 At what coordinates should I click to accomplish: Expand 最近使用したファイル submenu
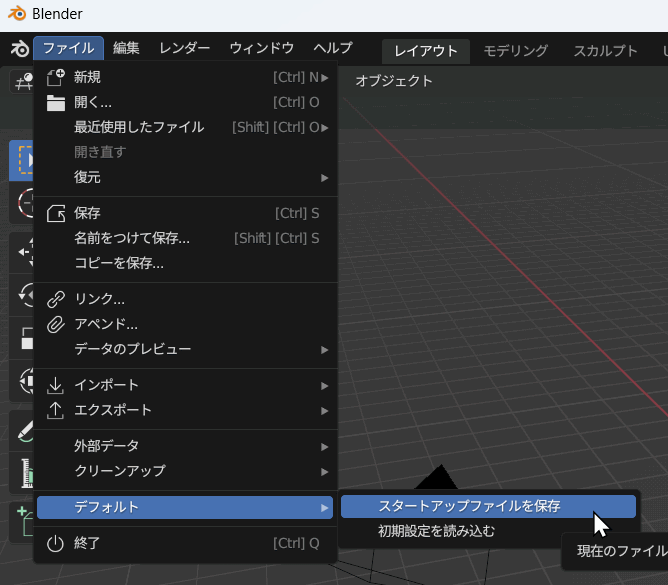(185, 127)
